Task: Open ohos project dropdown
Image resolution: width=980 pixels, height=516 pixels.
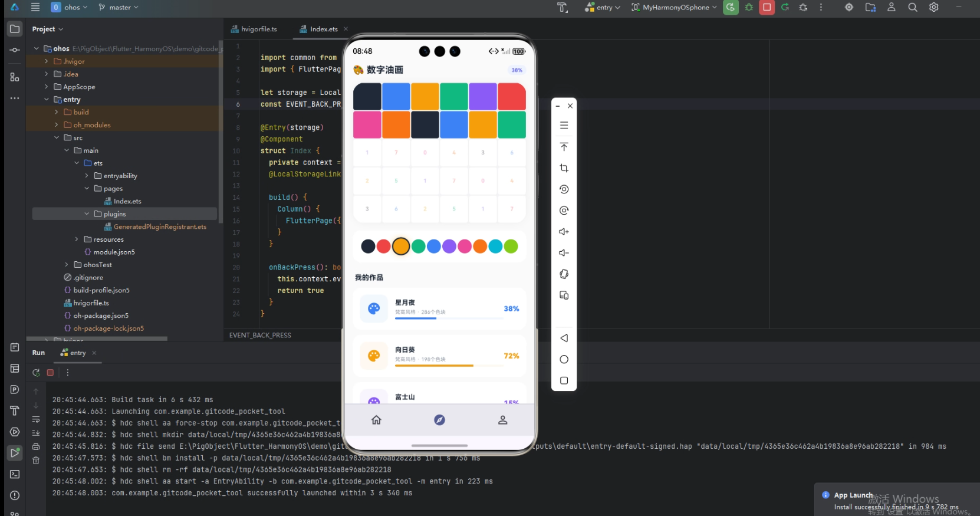Action: coord(70,7)
